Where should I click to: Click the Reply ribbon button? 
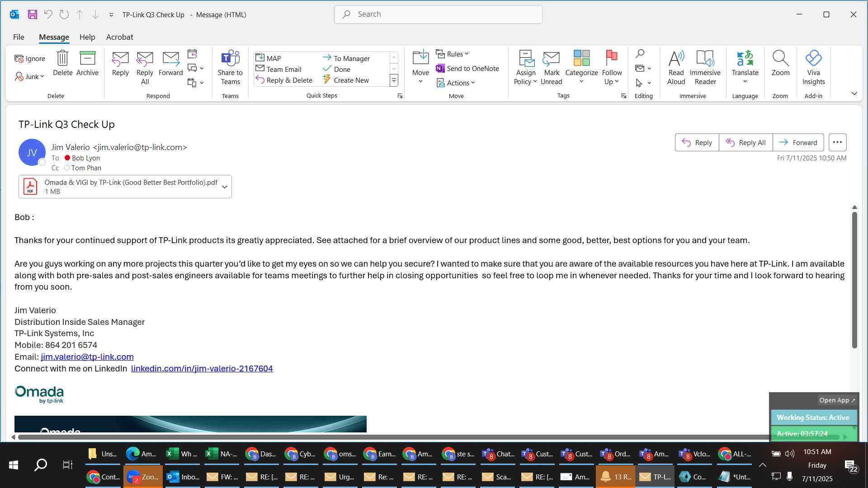click(x=120, y=63)
